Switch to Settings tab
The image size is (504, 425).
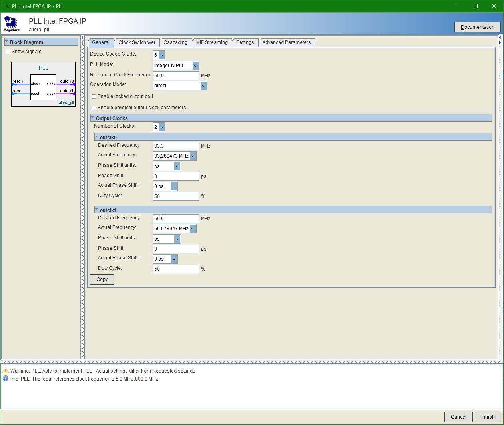245,42
